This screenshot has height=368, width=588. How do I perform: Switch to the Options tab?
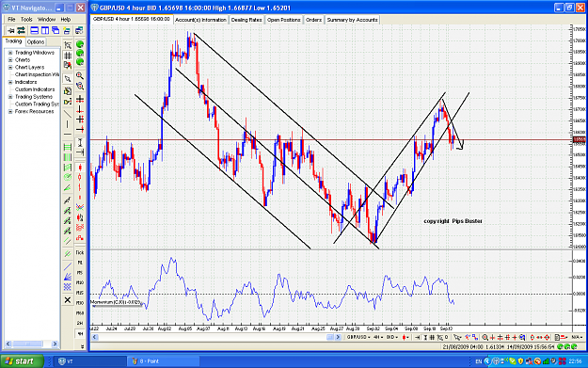(x=36, y=42)
